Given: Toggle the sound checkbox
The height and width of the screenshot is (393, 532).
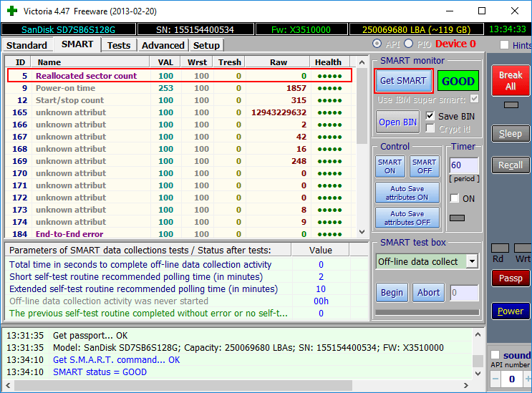Looking at the screenshot, I should [495, 355].
